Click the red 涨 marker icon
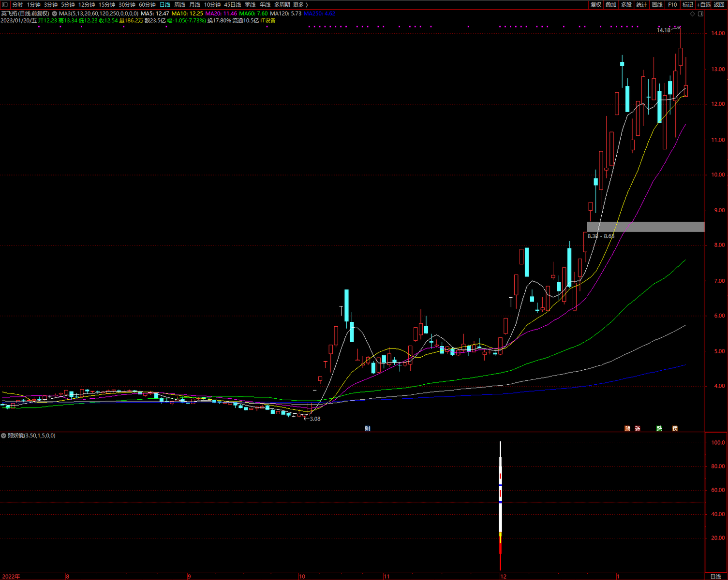The width and height of the screenshot is (728, 580). coord(638,429)
